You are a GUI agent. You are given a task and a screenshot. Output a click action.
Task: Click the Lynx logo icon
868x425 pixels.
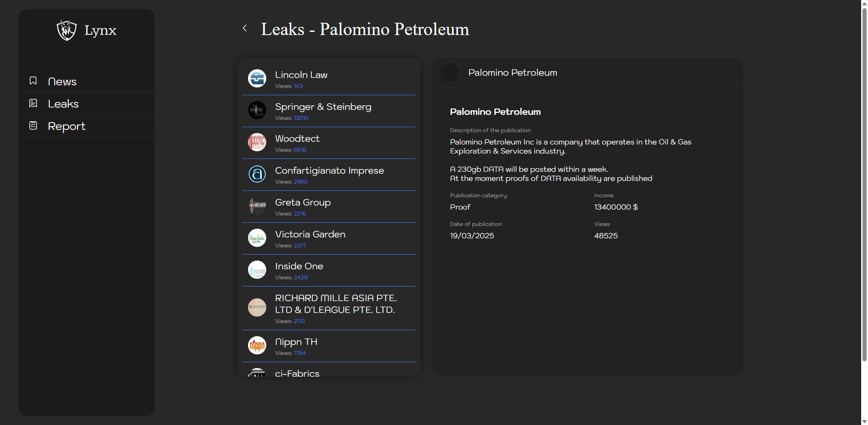[x=67, y=30]
